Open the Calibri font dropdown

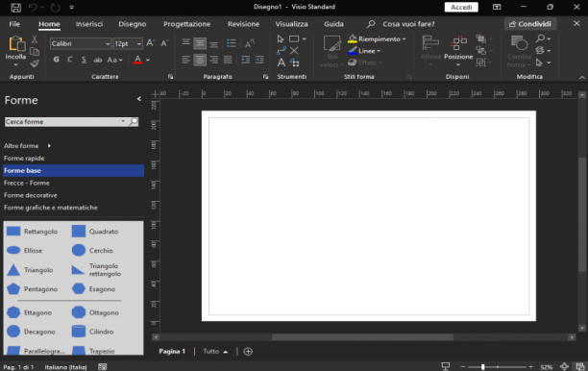pos(108,44)
